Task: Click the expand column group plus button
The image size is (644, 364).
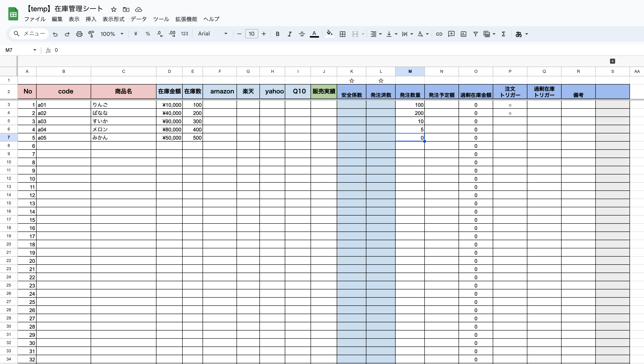Action: (x=612, y=61)
